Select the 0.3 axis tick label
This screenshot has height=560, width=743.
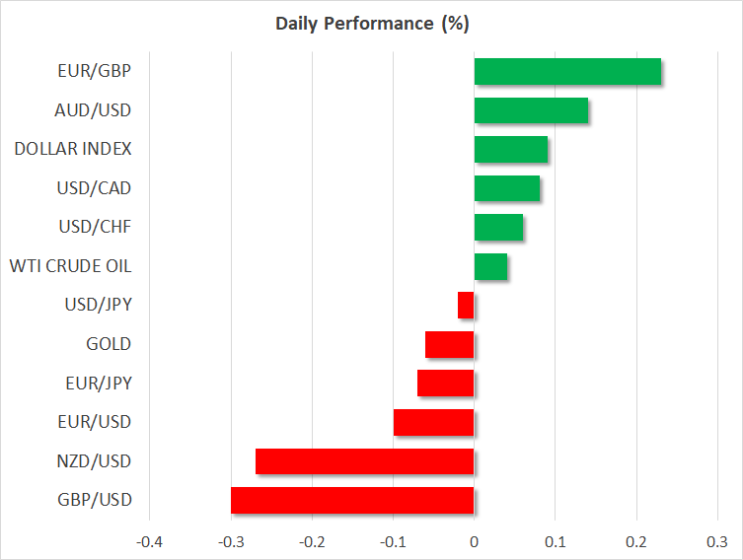tap(717, 542)
